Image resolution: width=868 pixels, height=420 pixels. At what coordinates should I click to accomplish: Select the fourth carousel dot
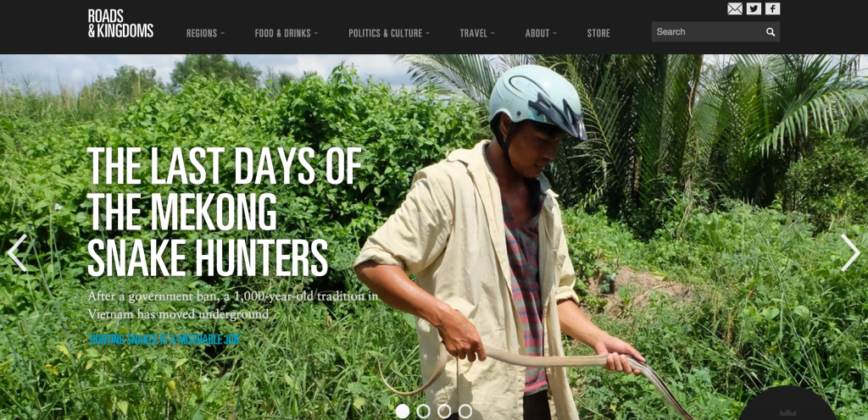pos(465,412)
